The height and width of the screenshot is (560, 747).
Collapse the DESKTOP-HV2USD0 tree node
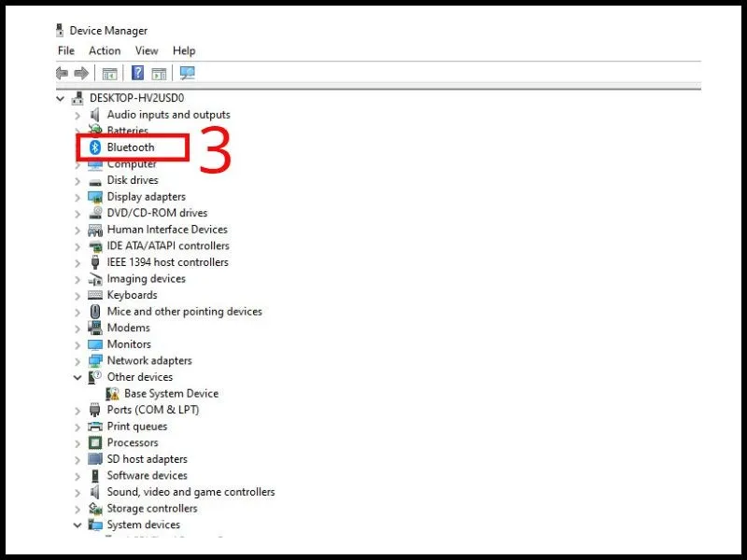coord(62,97)
